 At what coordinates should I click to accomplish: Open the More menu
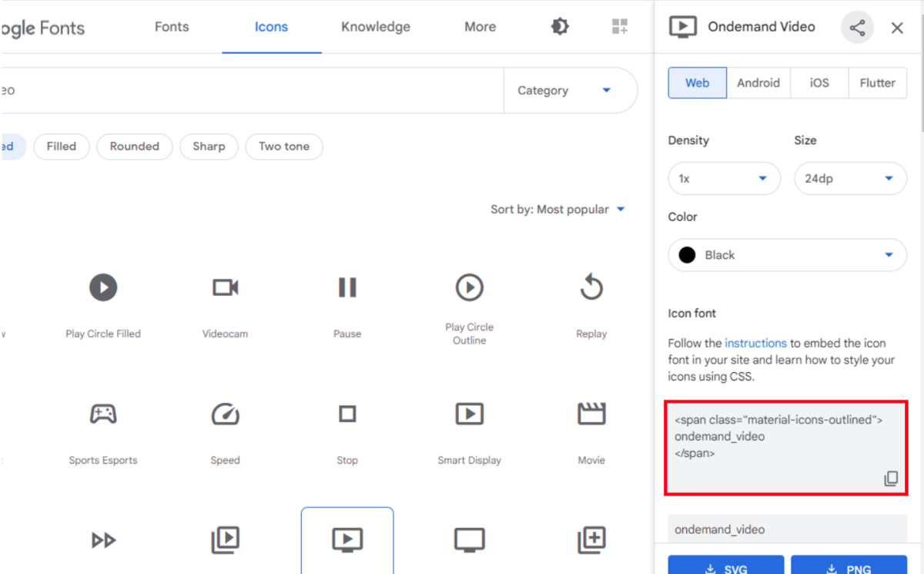coord(480,27)
